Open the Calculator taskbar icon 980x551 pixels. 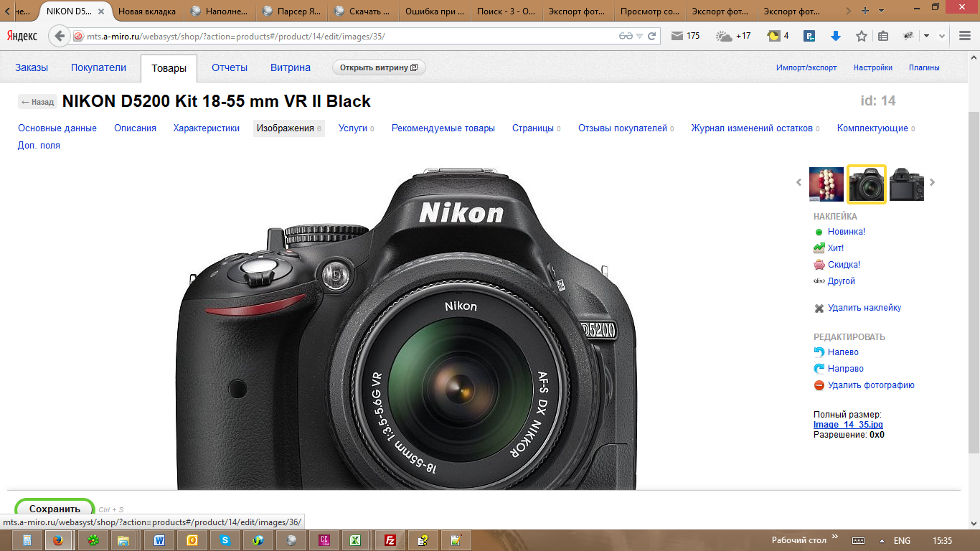tap(27, 540)
